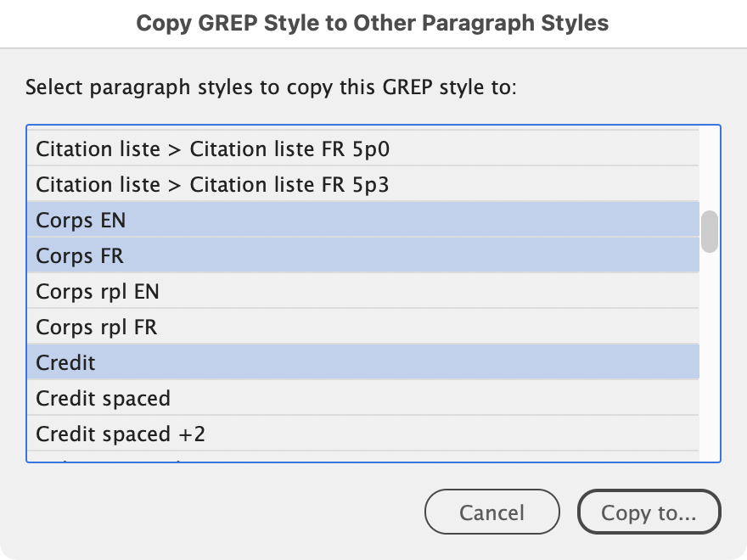747x560 pixels.
Task: Click the list's scrollbar thumb
Action: (x=709, y=232)
